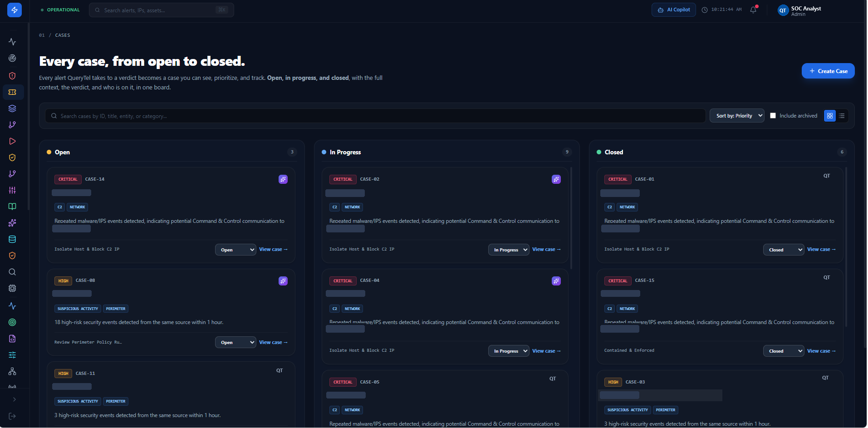
Task: Open the database cylinder sidebar icon
Action: pos(12,239)
